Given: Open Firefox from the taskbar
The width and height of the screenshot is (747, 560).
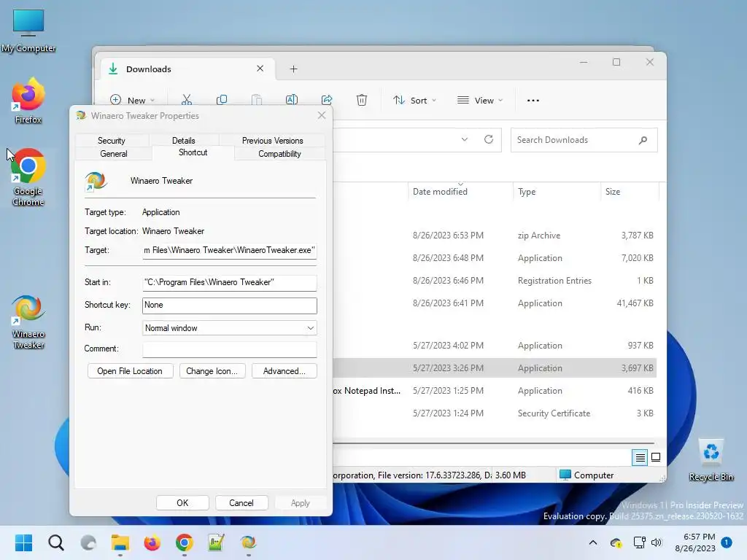Looking at the screenshot, I should coord(152,542).
